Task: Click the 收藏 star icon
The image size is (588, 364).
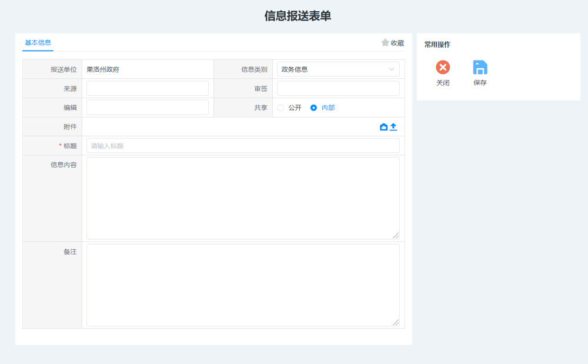Action: pyautogui.click(x=385, y=43)
